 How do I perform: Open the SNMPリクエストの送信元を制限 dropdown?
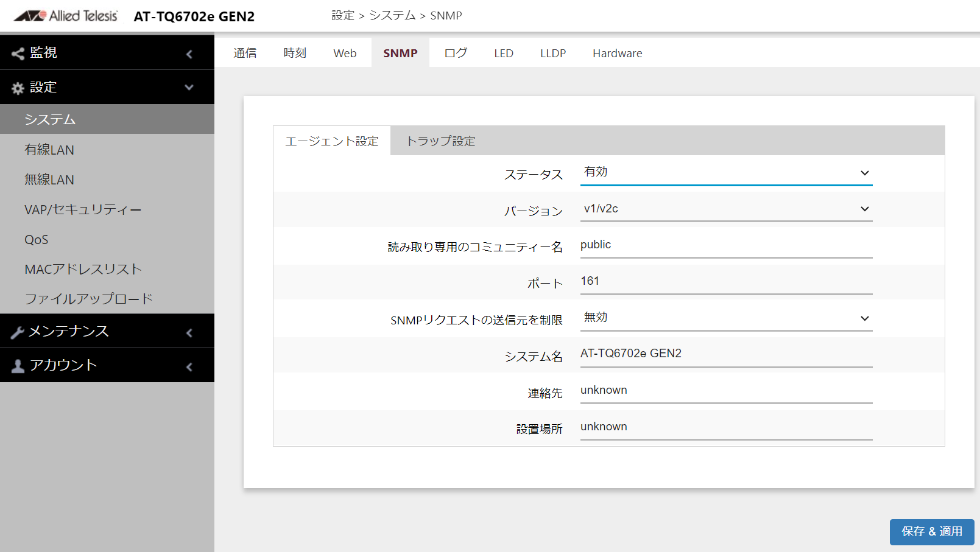pos(726,318)
